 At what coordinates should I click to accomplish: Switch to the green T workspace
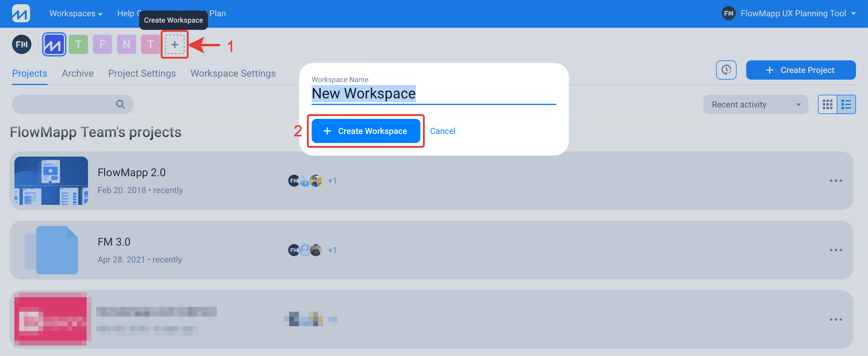point(78,44)
